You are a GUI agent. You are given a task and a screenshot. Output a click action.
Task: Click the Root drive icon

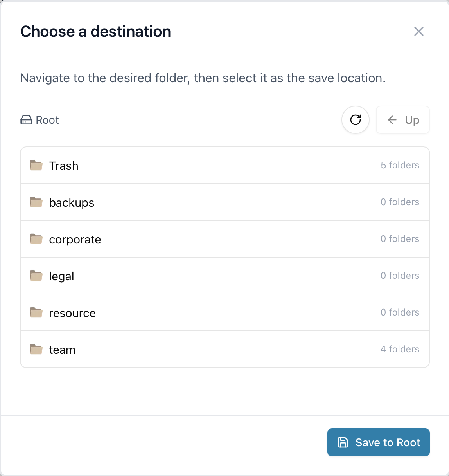pyautogui.click(x=26, y=120)
